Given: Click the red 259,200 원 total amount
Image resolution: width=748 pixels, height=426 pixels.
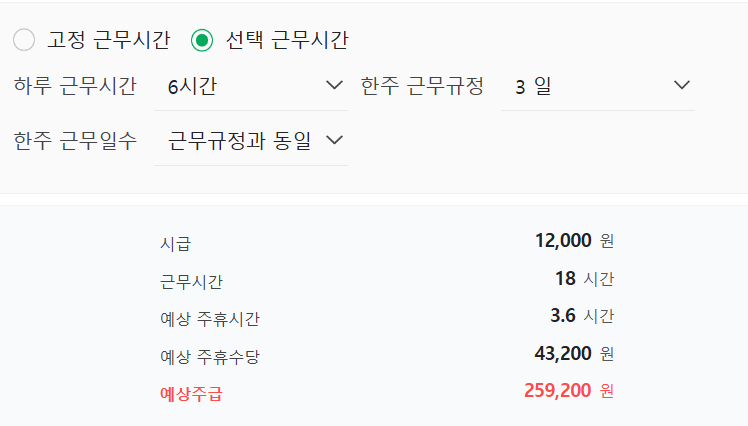Looking at the screenshot, I should [569, 391].
